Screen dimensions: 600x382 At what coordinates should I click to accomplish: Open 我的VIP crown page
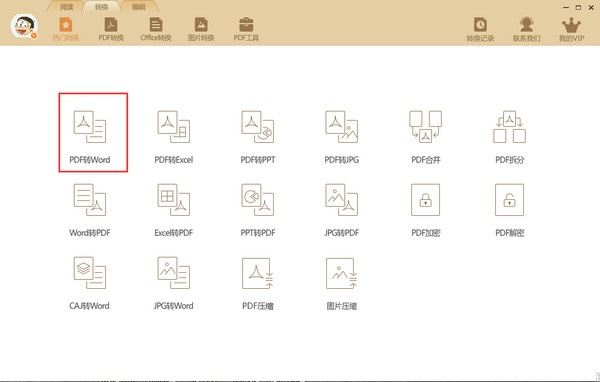571,29
